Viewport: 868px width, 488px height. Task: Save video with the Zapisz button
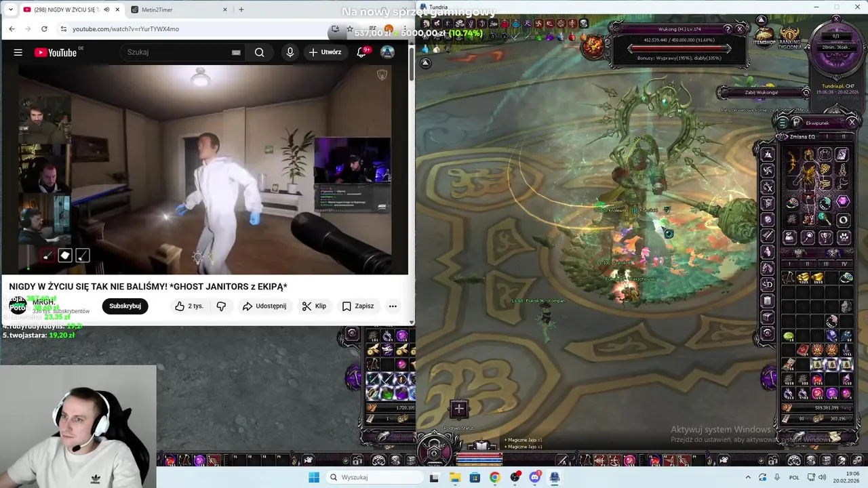[358, 306]
